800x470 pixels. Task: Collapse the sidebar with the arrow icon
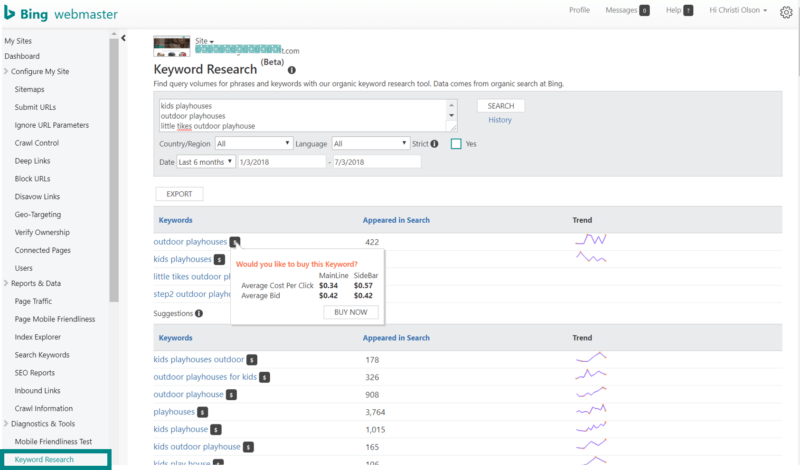pos(123,38)
